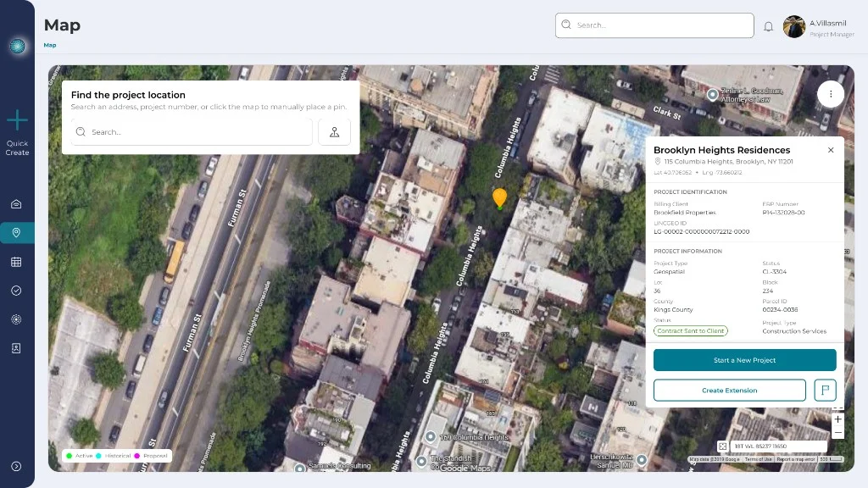Click the 115 Columbia Heights address text
This screenshot has width=868, height=488.
click(728, 162)
